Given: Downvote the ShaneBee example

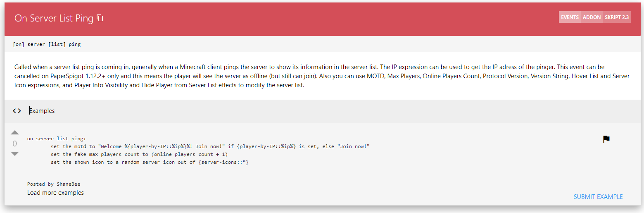Looking at the screenshot, I should (15, 154).
